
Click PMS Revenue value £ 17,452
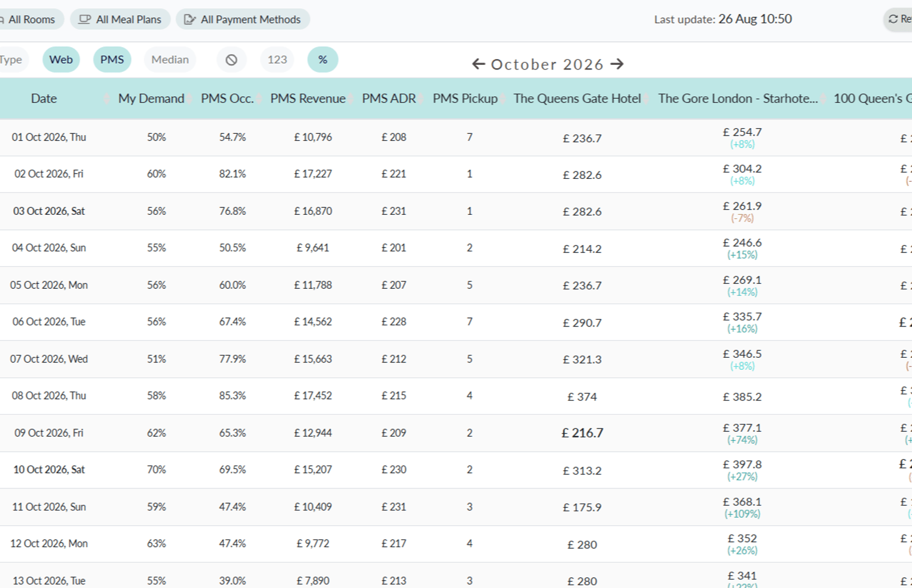tap(313, 396)
